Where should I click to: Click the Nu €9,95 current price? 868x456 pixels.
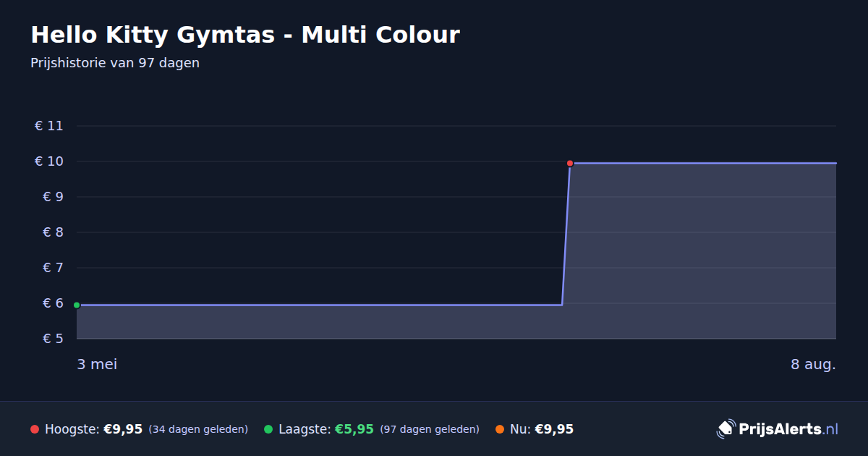point(554,429)
